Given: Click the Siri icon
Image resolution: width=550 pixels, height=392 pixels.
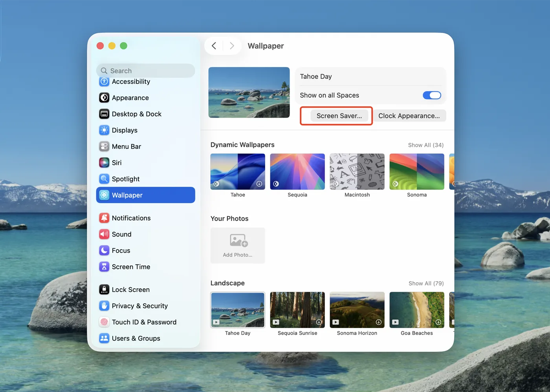Looking at the screenshot, I should [x=104, y=162].
